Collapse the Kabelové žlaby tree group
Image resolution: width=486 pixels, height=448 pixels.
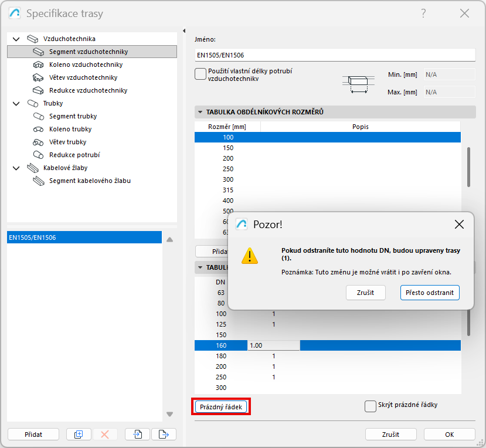point(16,168)
